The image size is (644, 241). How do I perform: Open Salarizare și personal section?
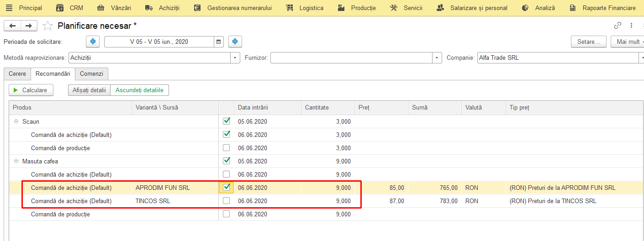coord(472,8)
